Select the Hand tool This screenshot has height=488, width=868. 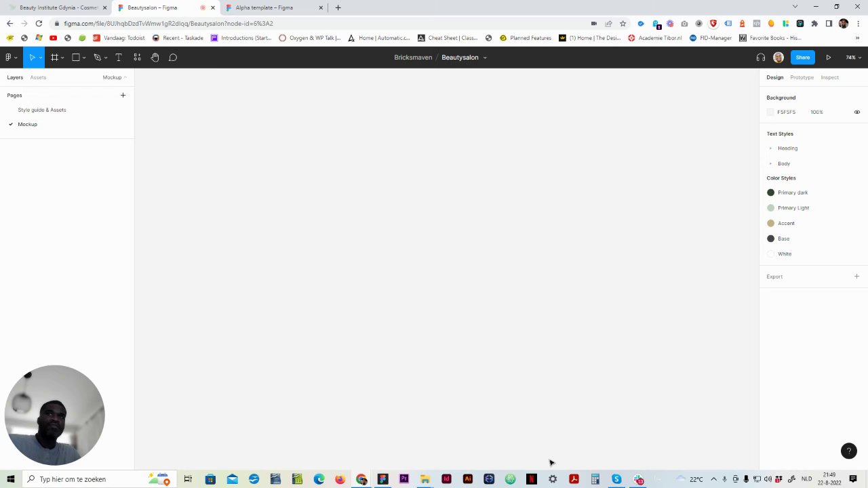click(x=155, y=58)
